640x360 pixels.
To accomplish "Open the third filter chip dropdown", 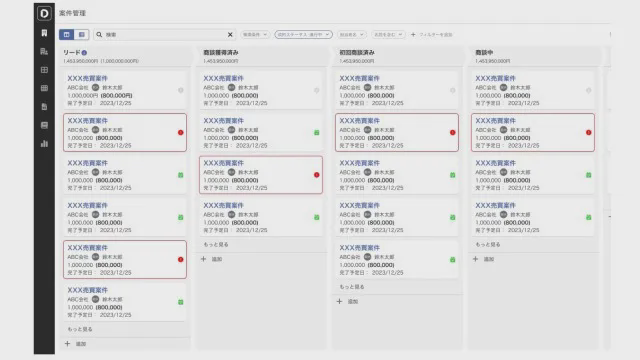I will [351, 35].
